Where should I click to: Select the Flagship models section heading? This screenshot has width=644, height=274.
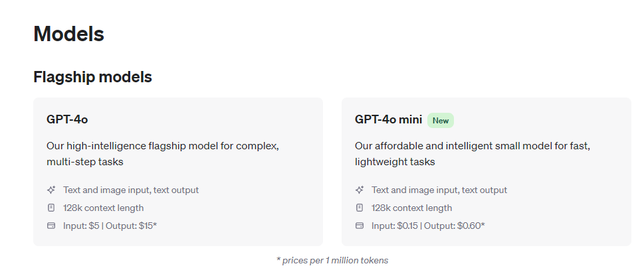(x=92, y=77)
